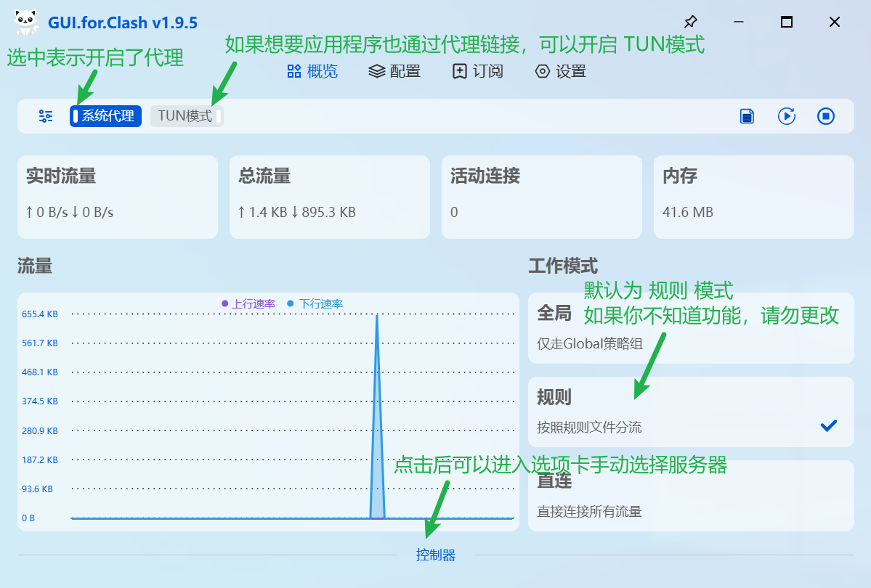Click the save/log icon in toolbar
Screen dimensions: 871x588
pyautogui.click(x=747, y=116)
